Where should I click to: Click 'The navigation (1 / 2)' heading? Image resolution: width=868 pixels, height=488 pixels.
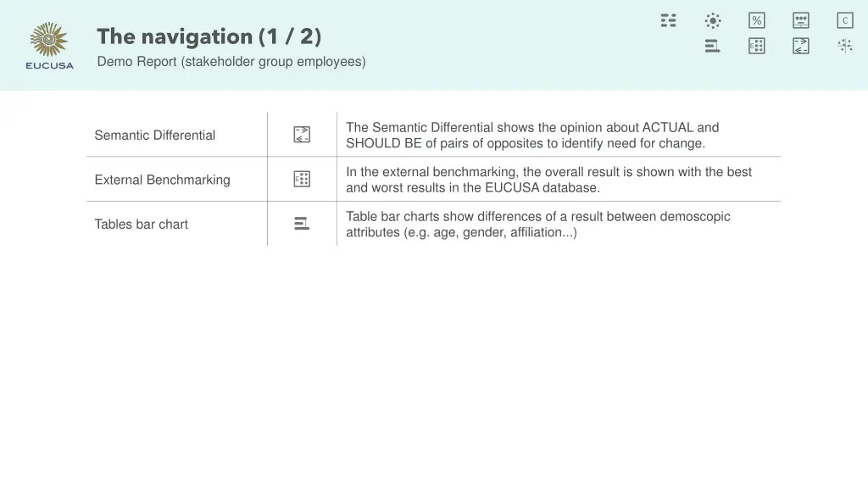[209, 36]
